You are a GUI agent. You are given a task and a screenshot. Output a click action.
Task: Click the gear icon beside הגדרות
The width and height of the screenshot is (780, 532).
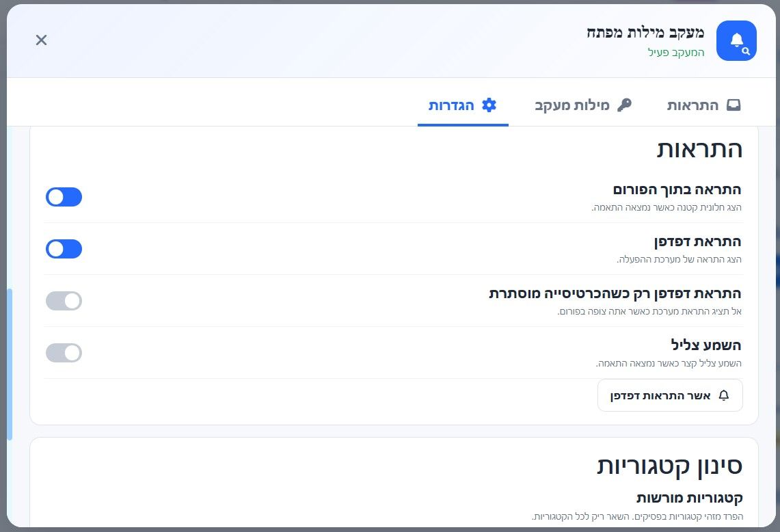(489, 105)
